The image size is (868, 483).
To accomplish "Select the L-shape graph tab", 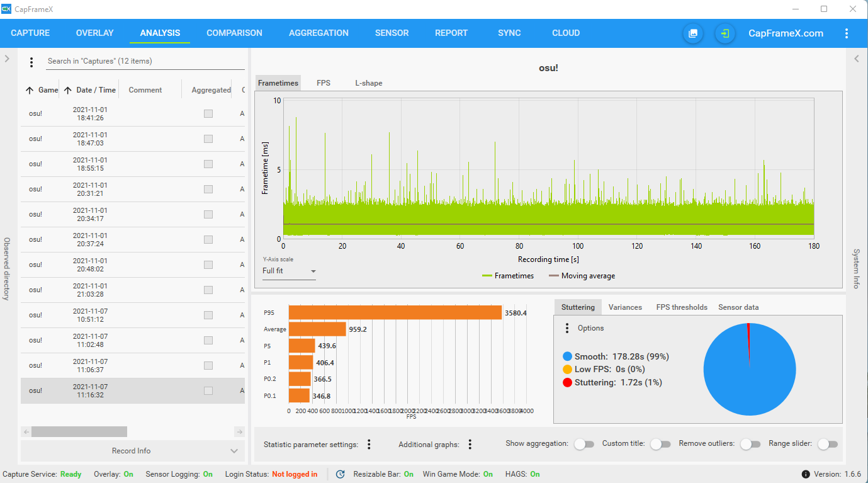I will coord(369,83).
